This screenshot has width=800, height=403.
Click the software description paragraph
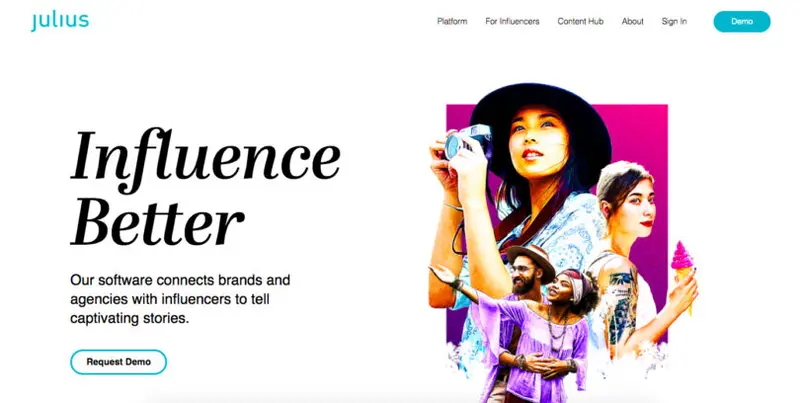(x=180, y=299)
